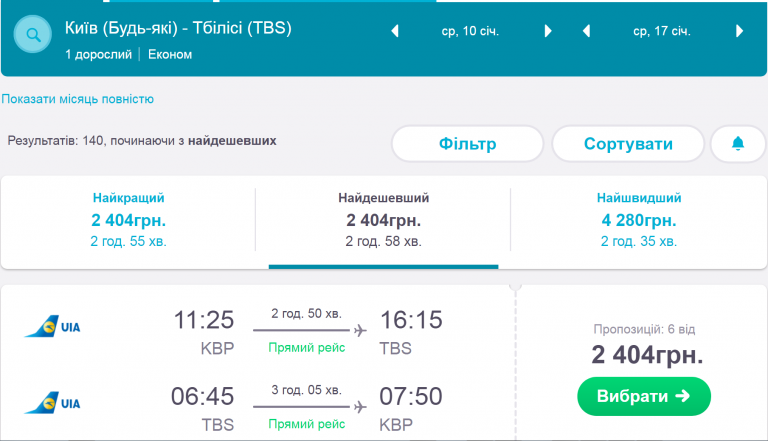The width and height of the screenshot is (768, 441).
Task: Select the Найдешевший tab
Action: [x=383, y=220]
